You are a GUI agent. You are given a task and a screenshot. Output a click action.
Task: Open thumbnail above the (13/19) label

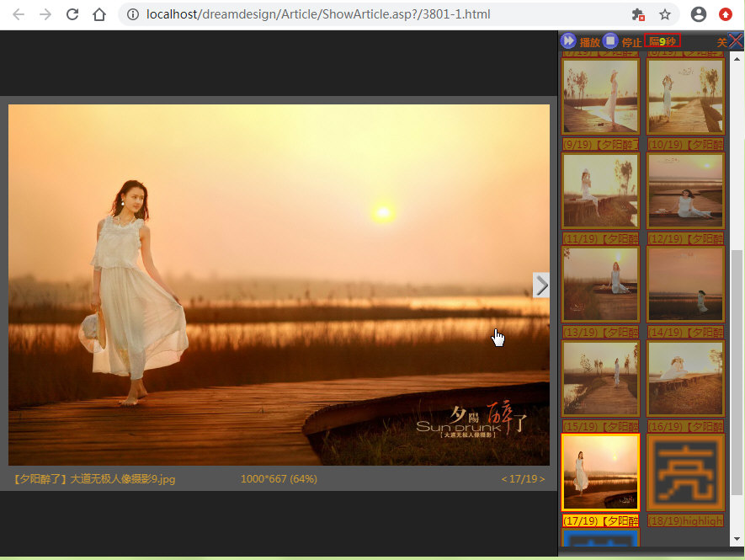[600, 285]
